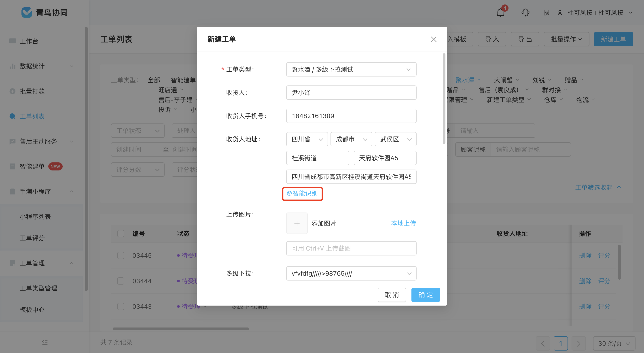Image resolution: width=644 pixels, height=353 pixels.
Task: Open the 工单状态 filter dropdown
Action: click(x=138, y=131)
